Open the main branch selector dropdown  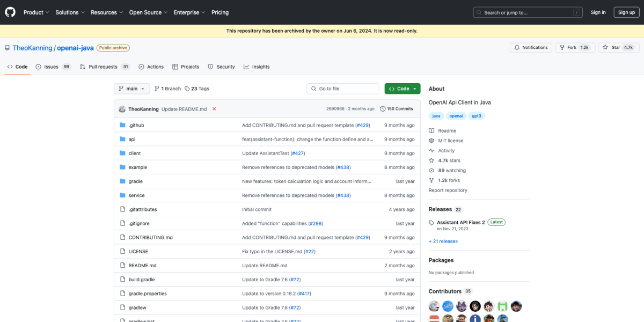click(131, 89)
